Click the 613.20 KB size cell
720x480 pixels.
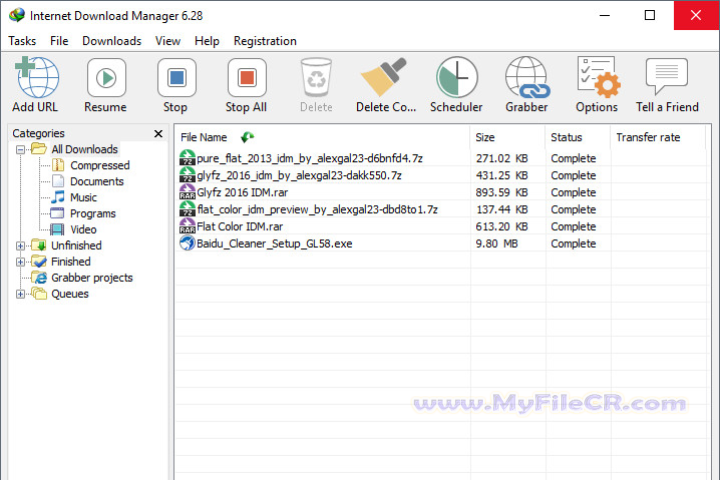tap(501, 226)
